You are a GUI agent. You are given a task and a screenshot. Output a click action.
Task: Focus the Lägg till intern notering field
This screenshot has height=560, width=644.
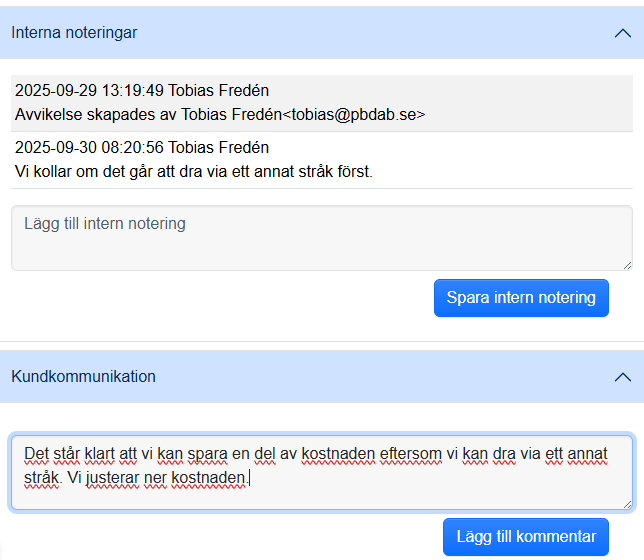point(320,237)
